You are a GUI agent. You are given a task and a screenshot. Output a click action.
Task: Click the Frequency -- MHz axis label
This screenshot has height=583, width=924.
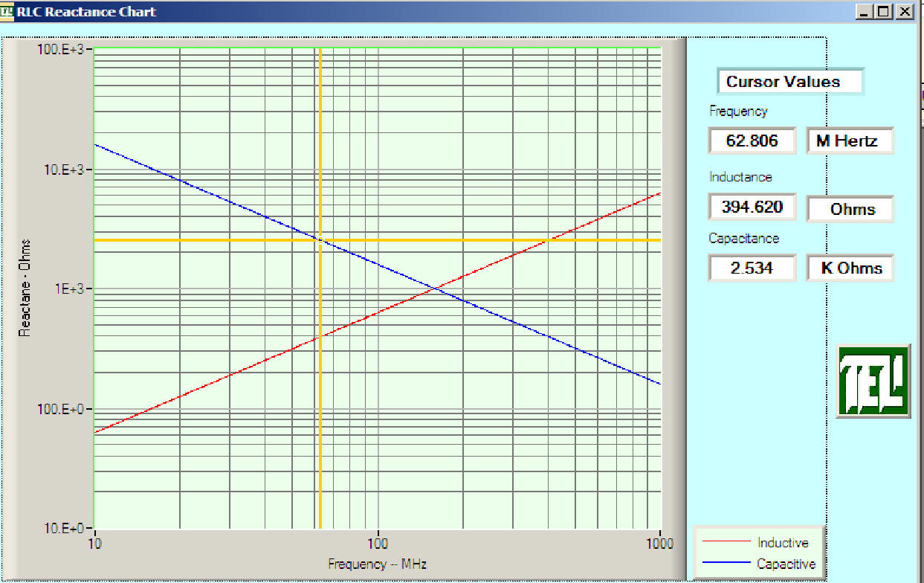click(377, 564)
